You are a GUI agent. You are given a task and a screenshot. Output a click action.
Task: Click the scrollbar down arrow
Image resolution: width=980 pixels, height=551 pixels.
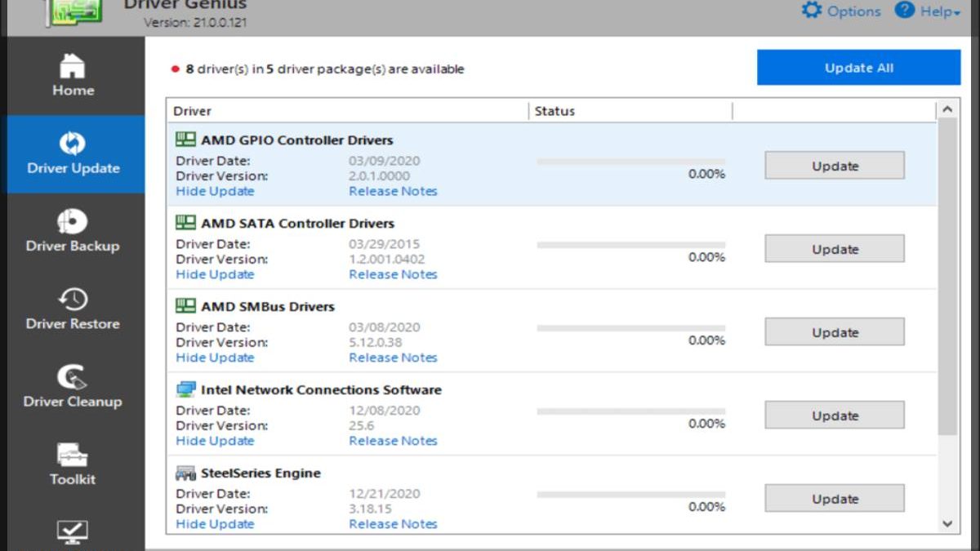947,524
